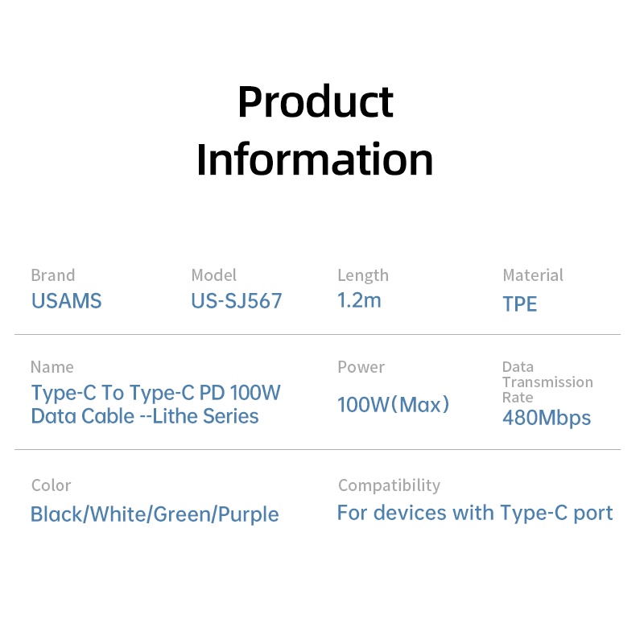Click the Brand label

52,275
